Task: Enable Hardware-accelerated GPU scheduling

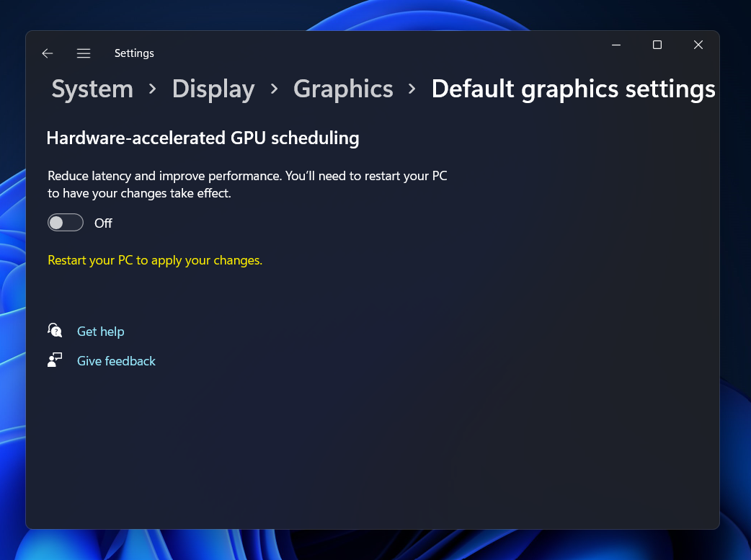Action: pyautogui.click(x=66, y=222)
